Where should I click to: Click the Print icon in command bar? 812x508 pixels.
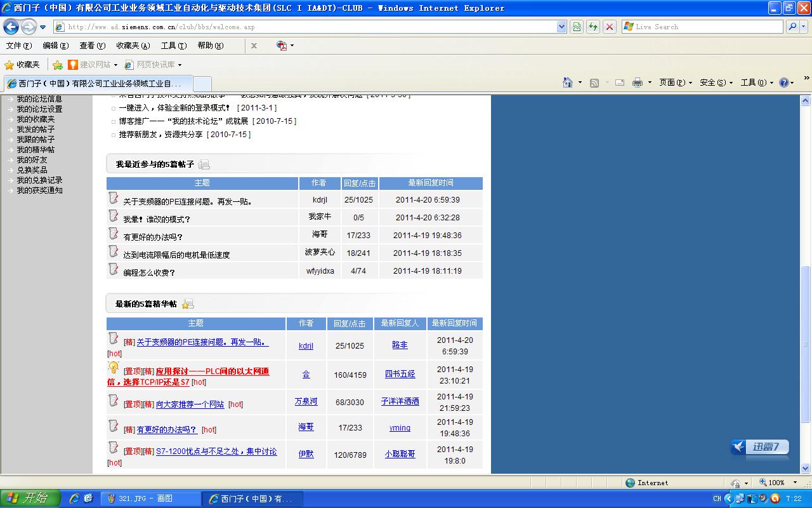click(x=638, y=83)
